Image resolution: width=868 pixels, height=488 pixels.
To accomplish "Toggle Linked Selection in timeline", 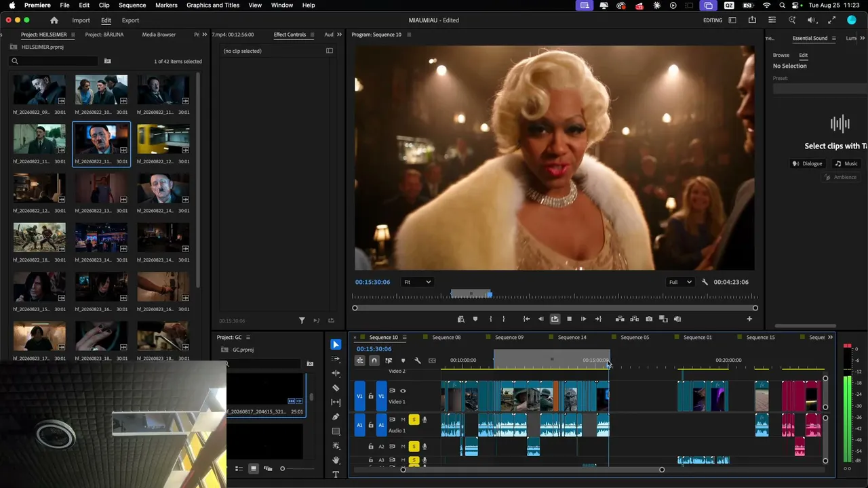I will pyautogui.click(x=389, y=361).
